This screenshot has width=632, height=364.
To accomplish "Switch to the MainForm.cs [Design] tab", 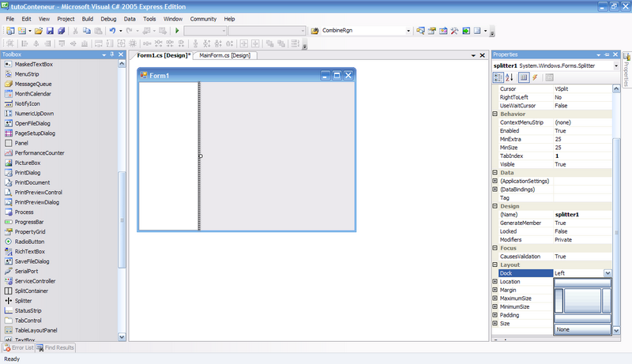I will (x=224, y=56).
